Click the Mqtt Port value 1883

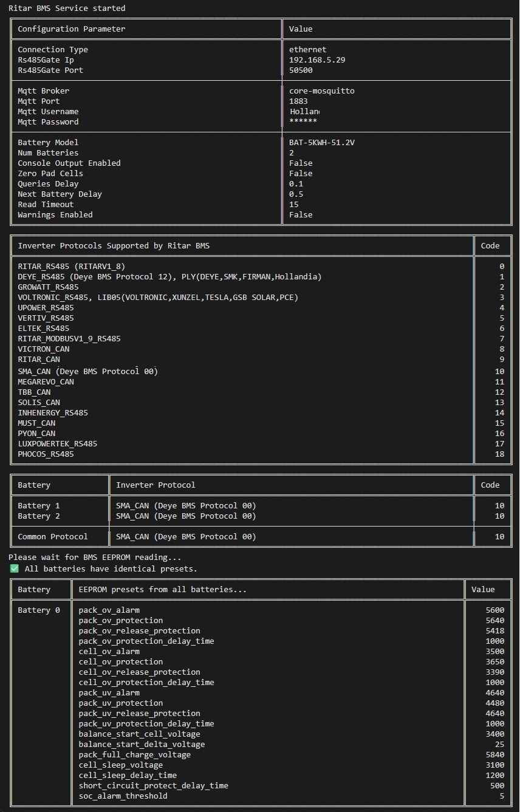(298, 101)
